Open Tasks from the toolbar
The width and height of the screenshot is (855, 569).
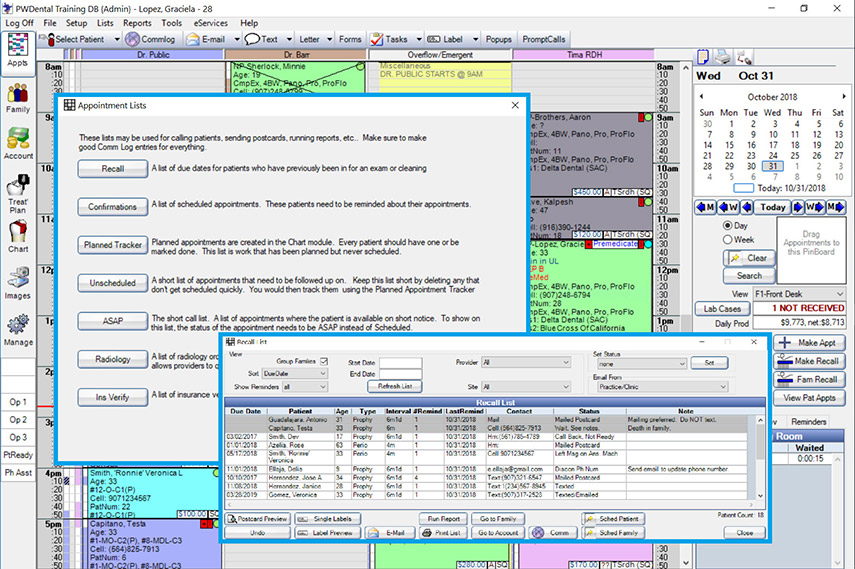[x=389, y=39]
